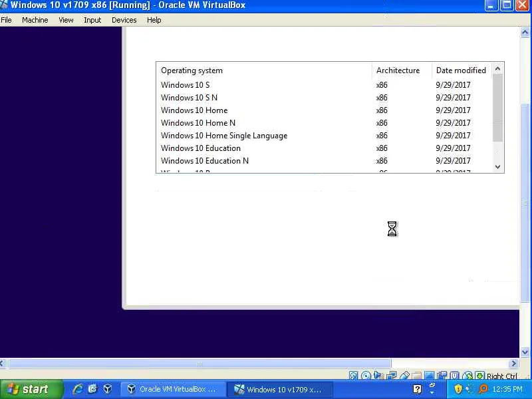Screen dimensions: 532x399
Task: Click the network adapters status icon
Action: pyautogui.click(x=392, y=376)
